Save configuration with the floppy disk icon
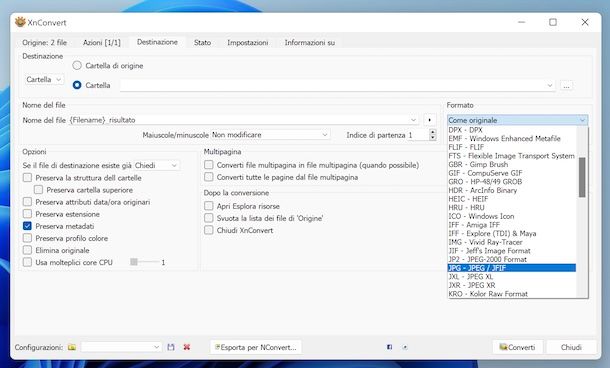 (171, 347)
